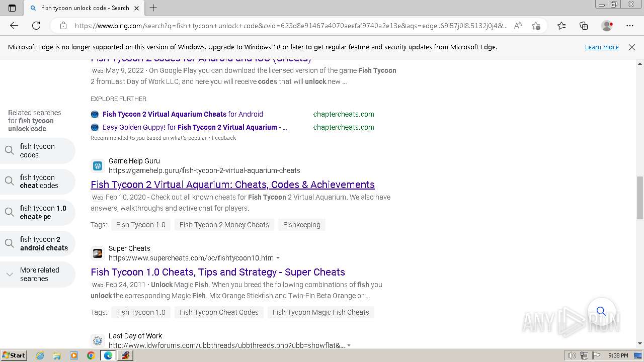The height and width of the screenshot is (362, 644).
Task: Close the fish tycoon unlock code tab
Action: [x=136, y=8]
